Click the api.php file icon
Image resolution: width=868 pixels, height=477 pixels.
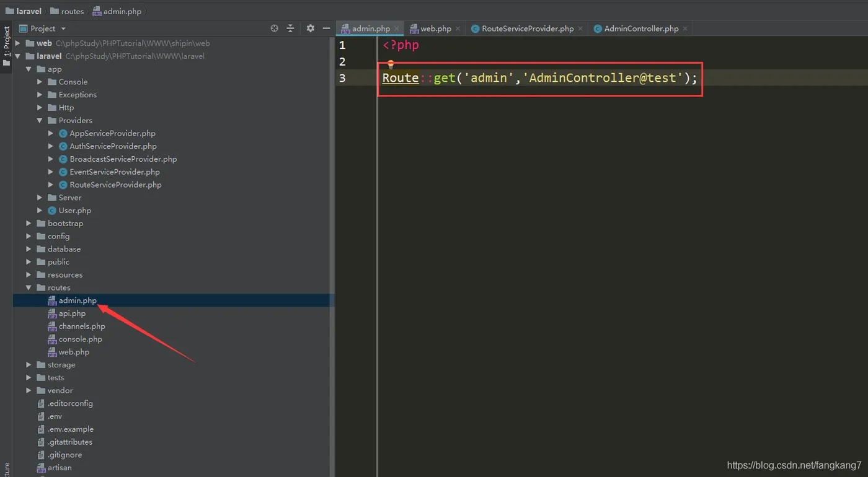tap(52, 313)
